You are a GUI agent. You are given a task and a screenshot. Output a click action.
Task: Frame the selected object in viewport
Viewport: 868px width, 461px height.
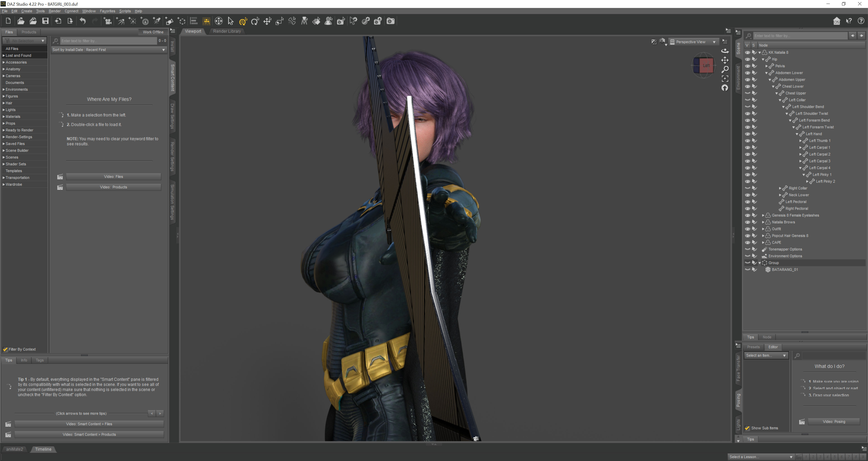click(725, 78)
